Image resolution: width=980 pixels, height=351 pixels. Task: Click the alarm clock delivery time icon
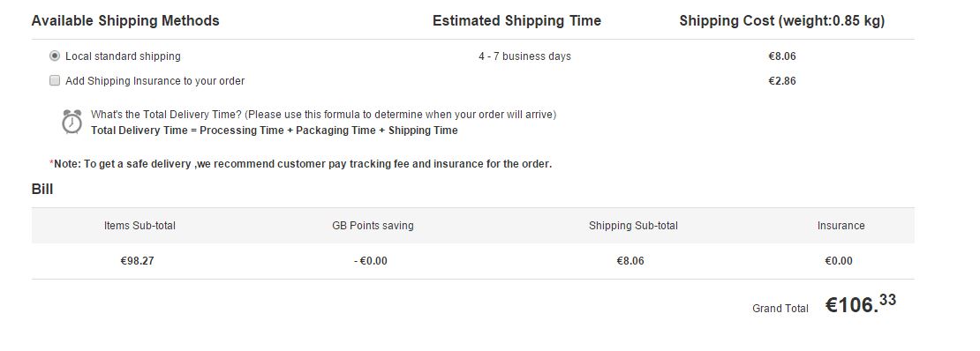point(72,122)
